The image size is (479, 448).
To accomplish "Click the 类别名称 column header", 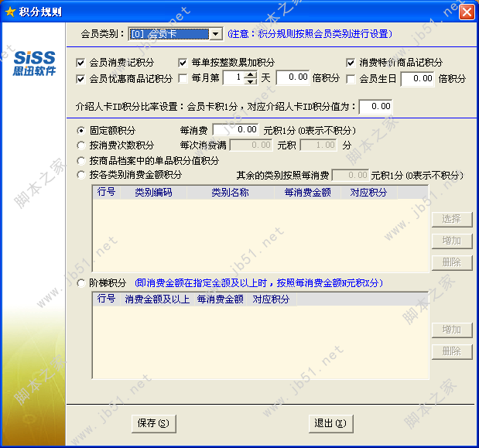I will point(231,193).
